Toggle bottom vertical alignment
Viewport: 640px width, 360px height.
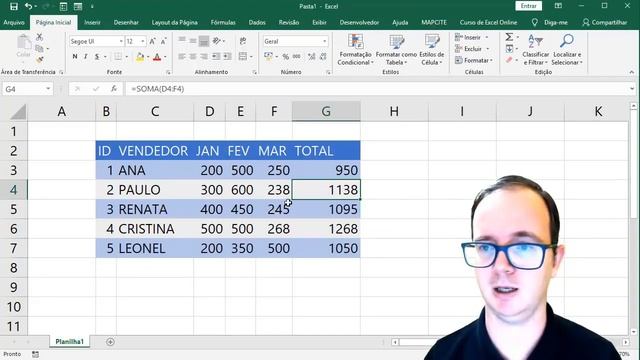click(x=204, y=40)
